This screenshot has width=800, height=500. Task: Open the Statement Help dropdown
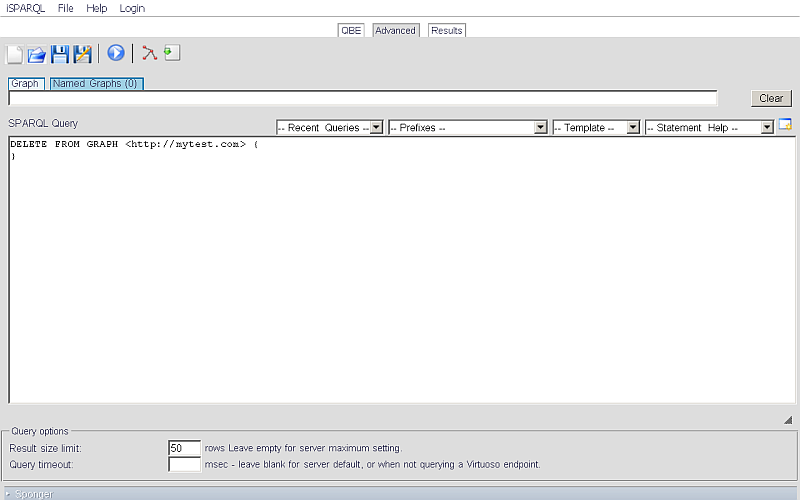[x=709, y=128]
